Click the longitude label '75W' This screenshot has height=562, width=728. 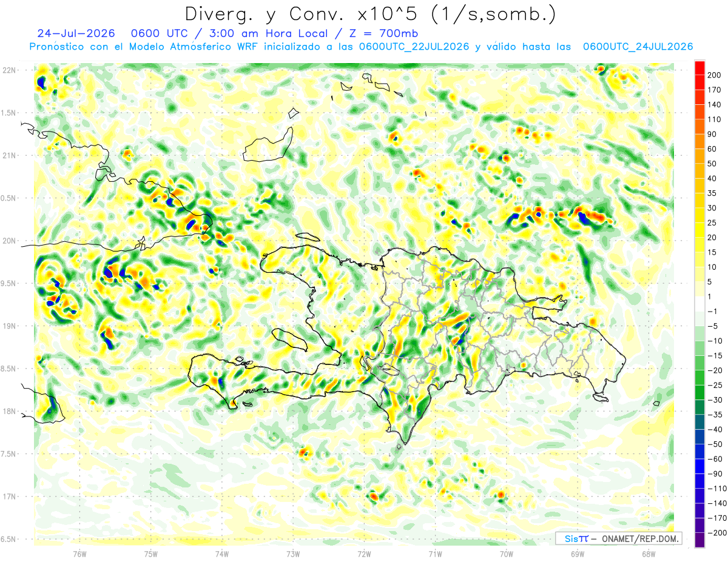click(x=151, y=554)
